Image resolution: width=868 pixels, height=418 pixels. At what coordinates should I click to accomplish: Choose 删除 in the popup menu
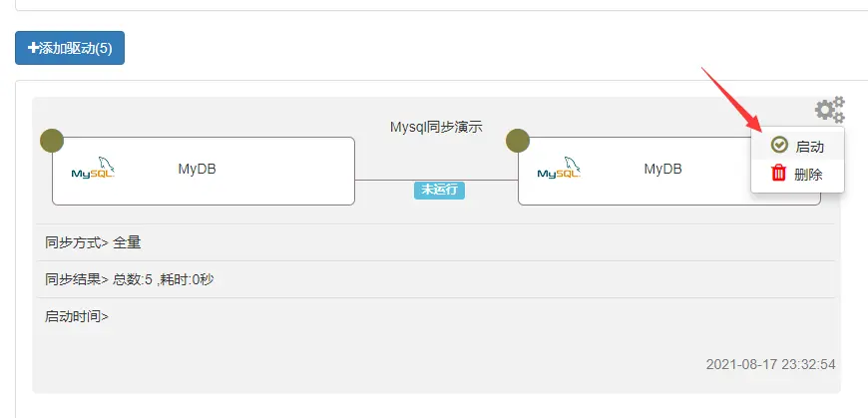(x=808, y=175)
